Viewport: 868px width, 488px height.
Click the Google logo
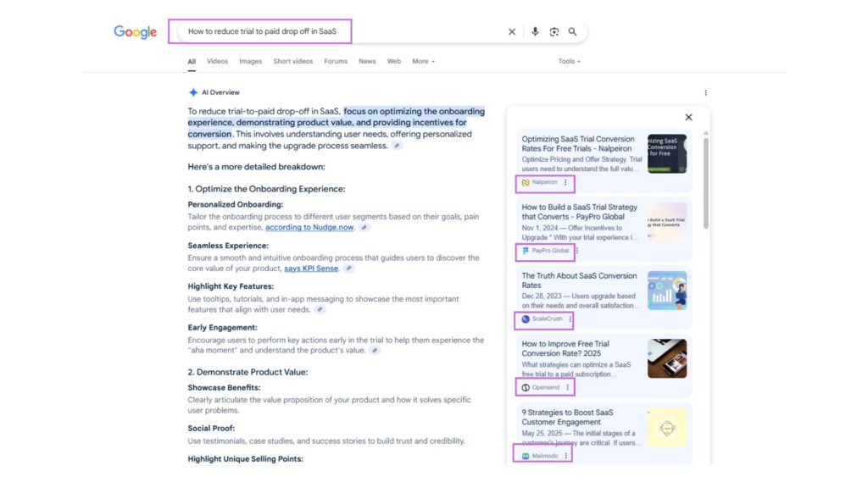point(135,32)
